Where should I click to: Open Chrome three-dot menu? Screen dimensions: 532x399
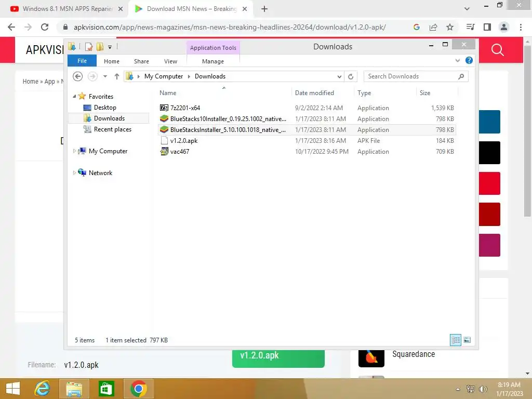(521, 27)
